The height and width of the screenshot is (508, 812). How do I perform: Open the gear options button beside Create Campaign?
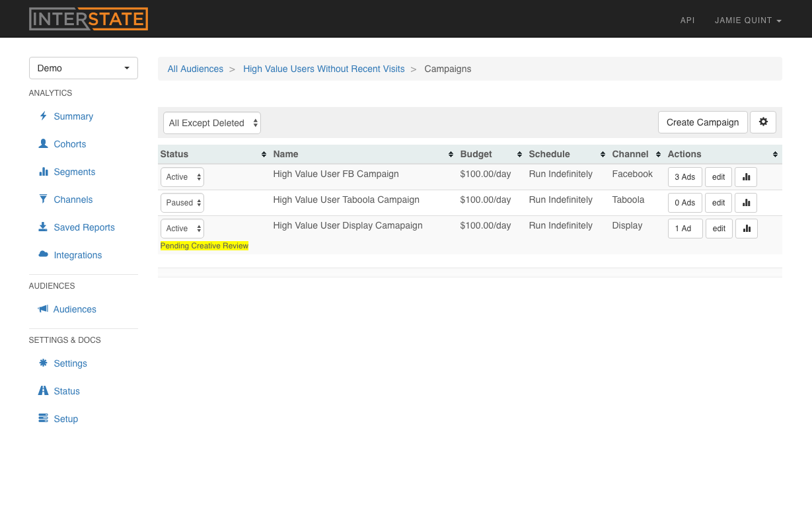pos(763,122)
